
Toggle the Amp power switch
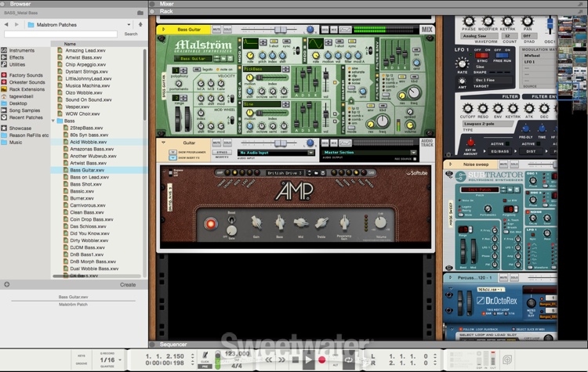click(211, 224)
